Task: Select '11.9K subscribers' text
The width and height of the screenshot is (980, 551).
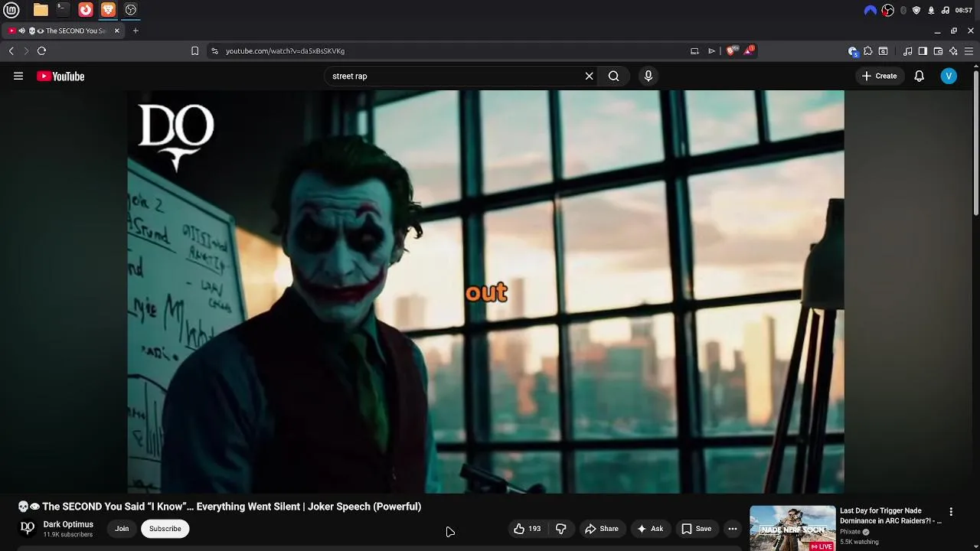Action: (68, 535)
